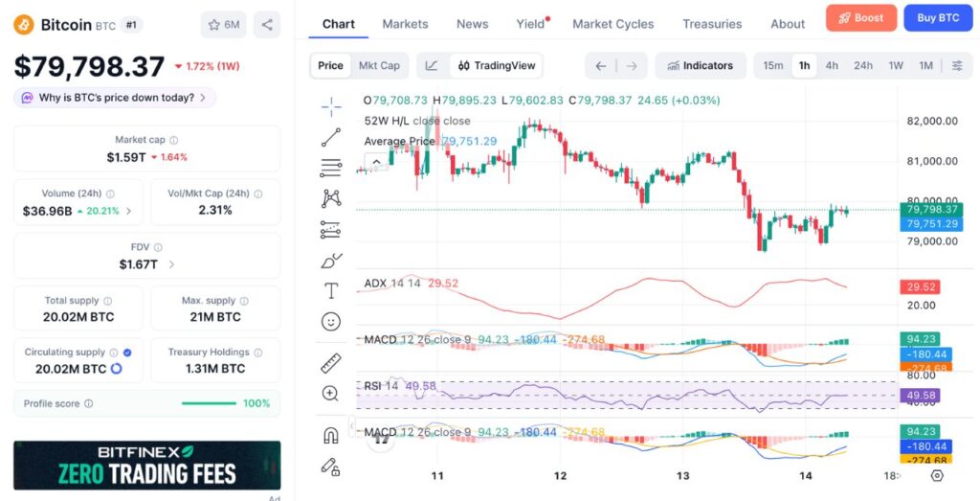
Task: Select the 1h interval
Action: pyautogui.click(x=804, y=66)
